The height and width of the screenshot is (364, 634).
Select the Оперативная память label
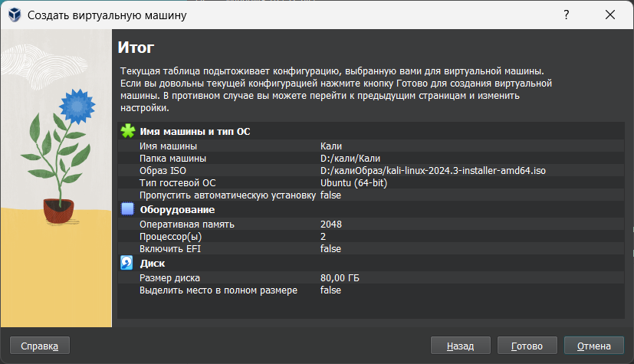point(187,225)
